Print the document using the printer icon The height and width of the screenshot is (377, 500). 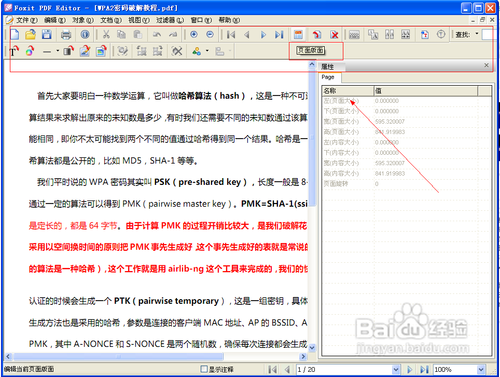pos(66,34)
